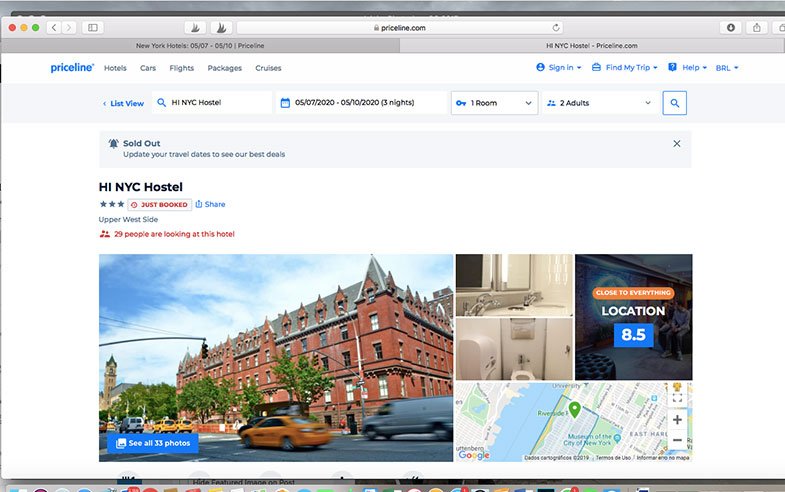Open the Packages menu item

(x=224, y=68)
